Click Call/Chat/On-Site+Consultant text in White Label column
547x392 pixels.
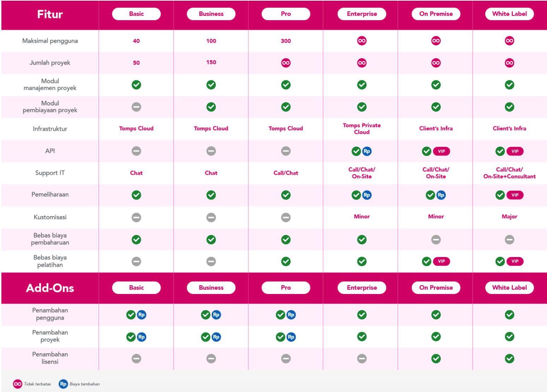[509, 173]
